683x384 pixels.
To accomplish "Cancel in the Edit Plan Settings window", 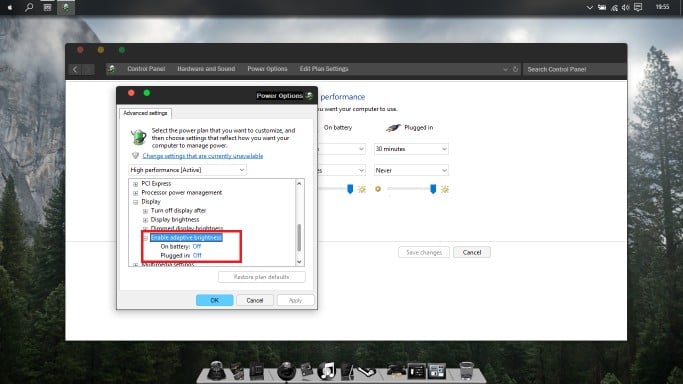I will click(472, 253).
